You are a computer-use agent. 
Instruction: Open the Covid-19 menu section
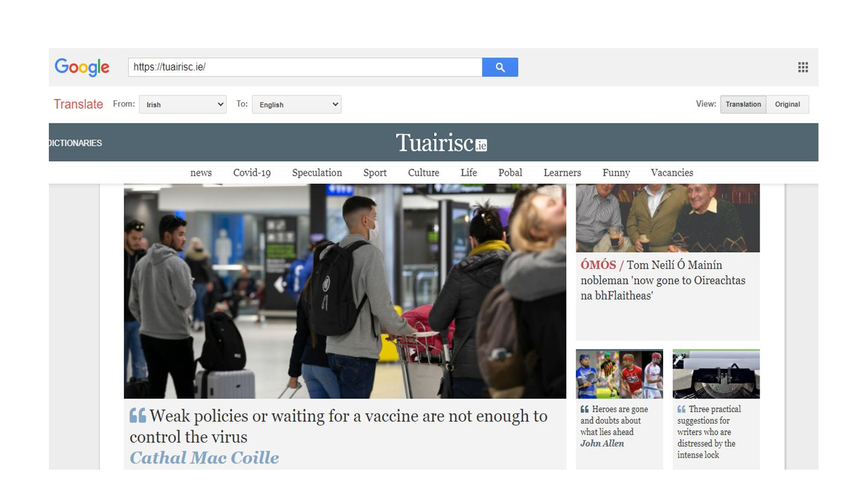[x=252, y=173]
